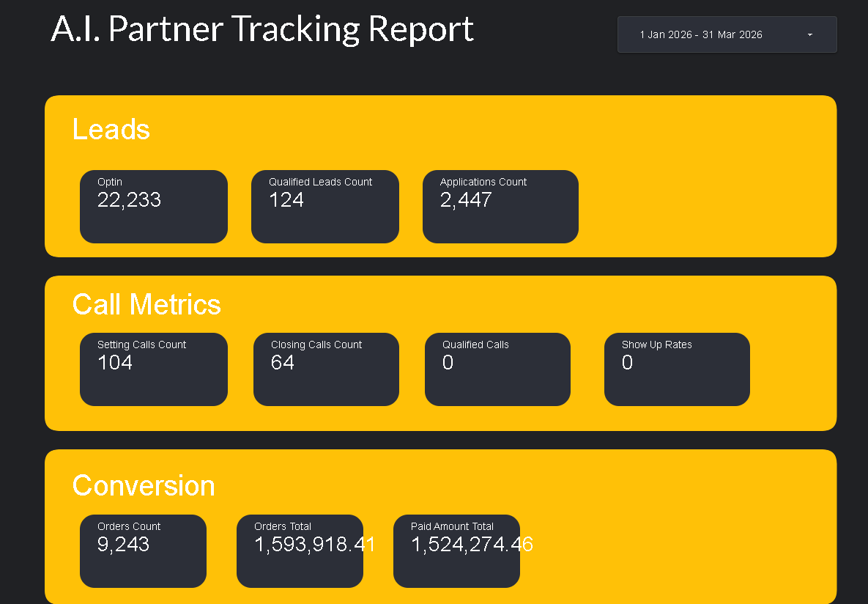This screenshot has width=868, height=604.
Task: Click the Orders Total label
Action: coord(283,526)
